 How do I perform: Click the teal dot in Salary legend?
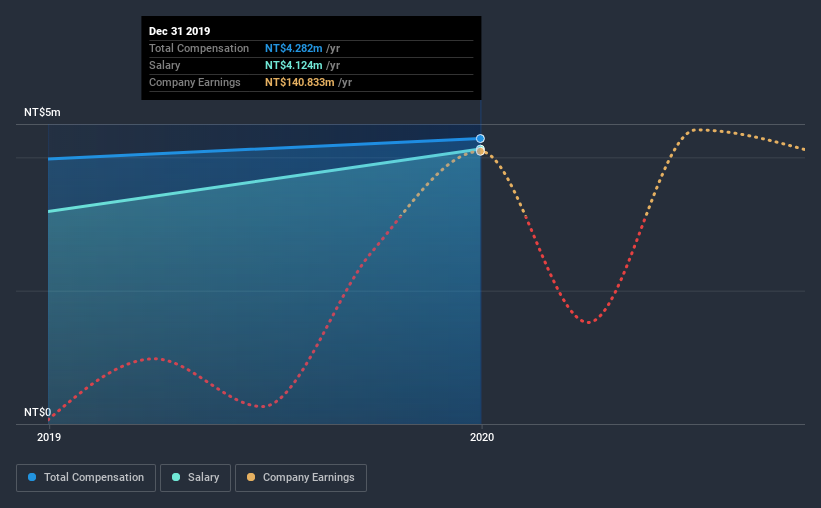(176, 477)
